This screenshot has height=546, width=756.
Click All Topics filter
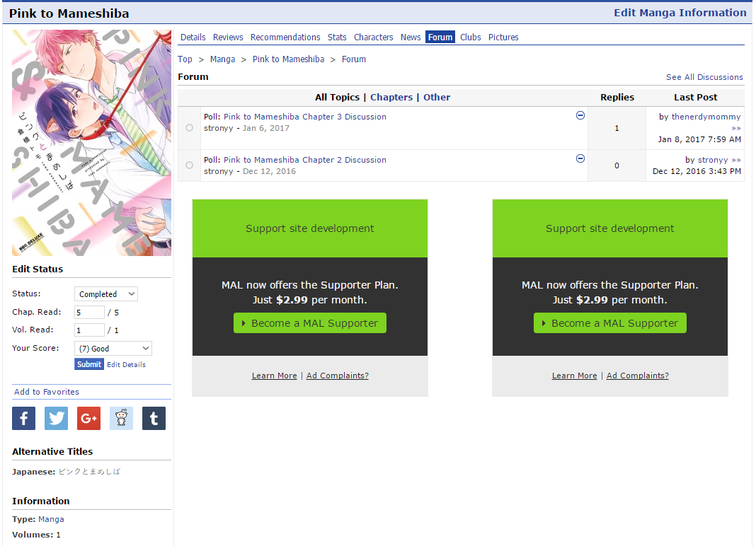click(338, 98)
